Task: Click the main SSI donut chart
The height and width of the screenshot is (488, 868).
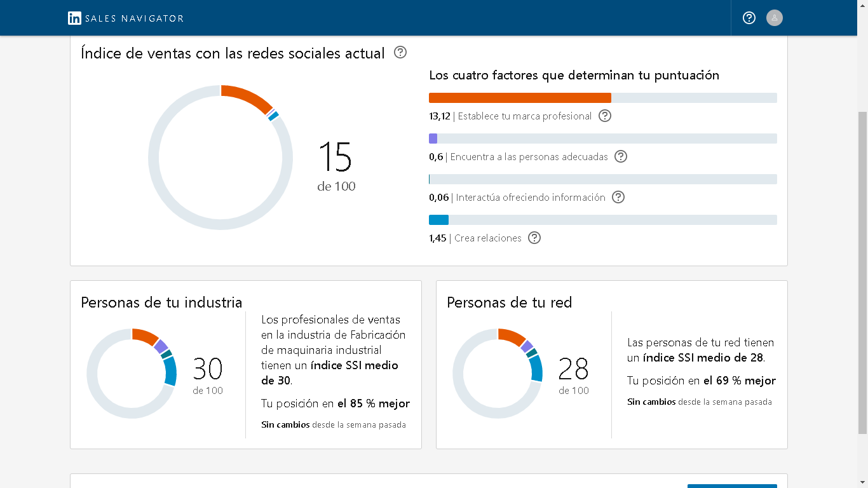Action: [x=220, y=157]
